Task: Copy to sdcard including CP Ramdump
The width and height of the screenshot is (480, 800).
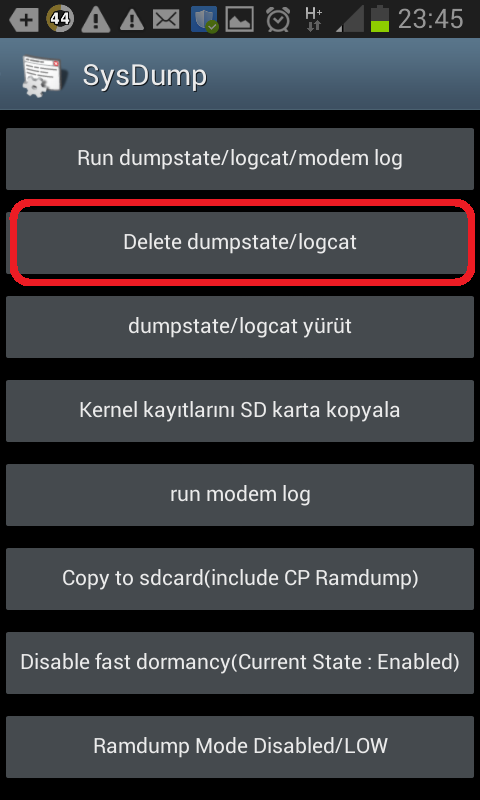Action: point(240,579)
